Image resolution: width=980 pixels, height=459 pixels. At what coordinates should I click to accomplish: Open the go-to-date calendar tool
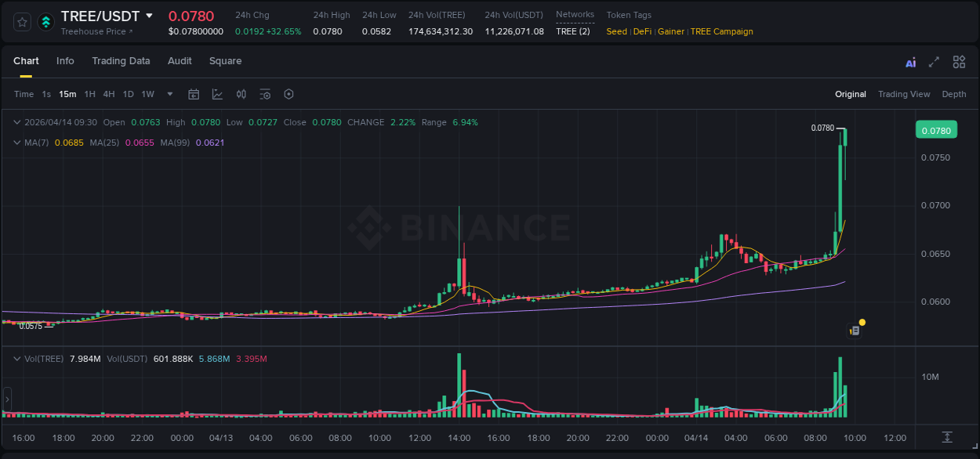tap(194, 94)
